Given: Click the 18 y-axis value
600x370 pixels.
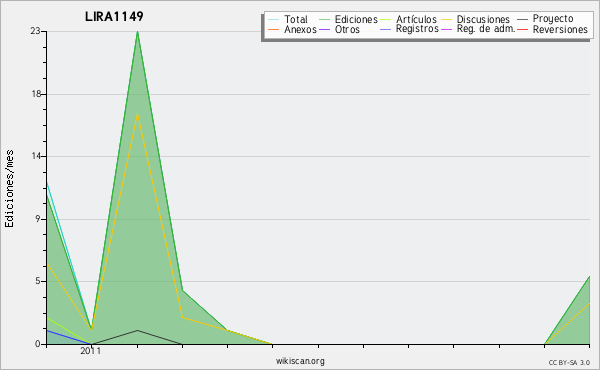Looking at the screenshot, I should (36, 94).
